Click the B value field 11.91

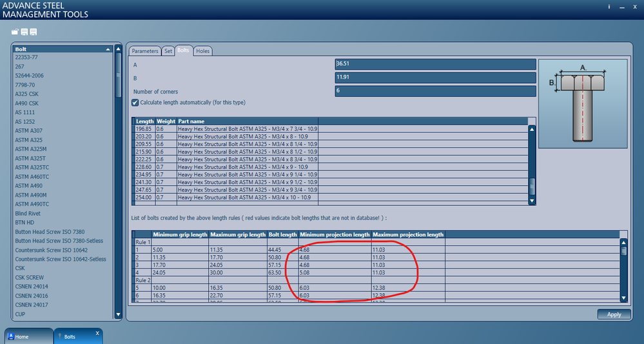pos(435,77)
